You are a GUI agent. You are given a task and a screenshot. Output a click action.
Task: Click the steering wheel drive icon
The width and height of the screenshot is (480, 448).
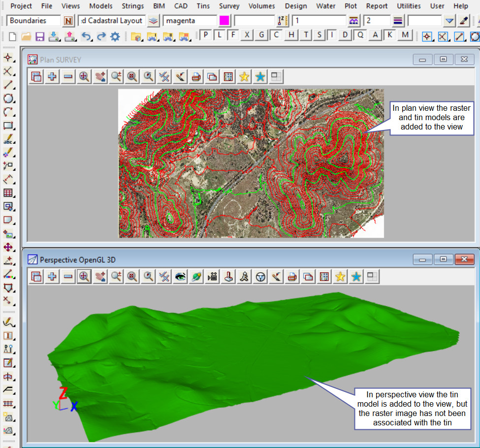click(260, 277)
